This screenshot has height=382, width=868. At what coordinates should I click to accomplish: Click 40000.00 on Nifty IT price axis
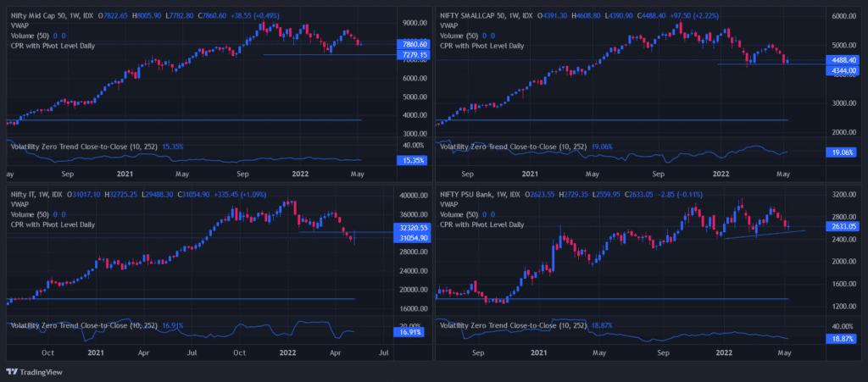[x=413, y=196]
